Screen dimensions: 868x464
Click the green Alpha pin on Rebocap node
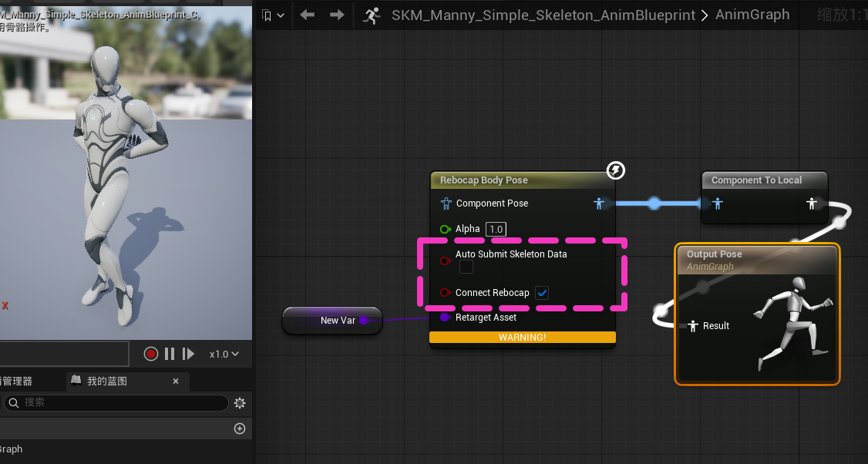point(445,229)
